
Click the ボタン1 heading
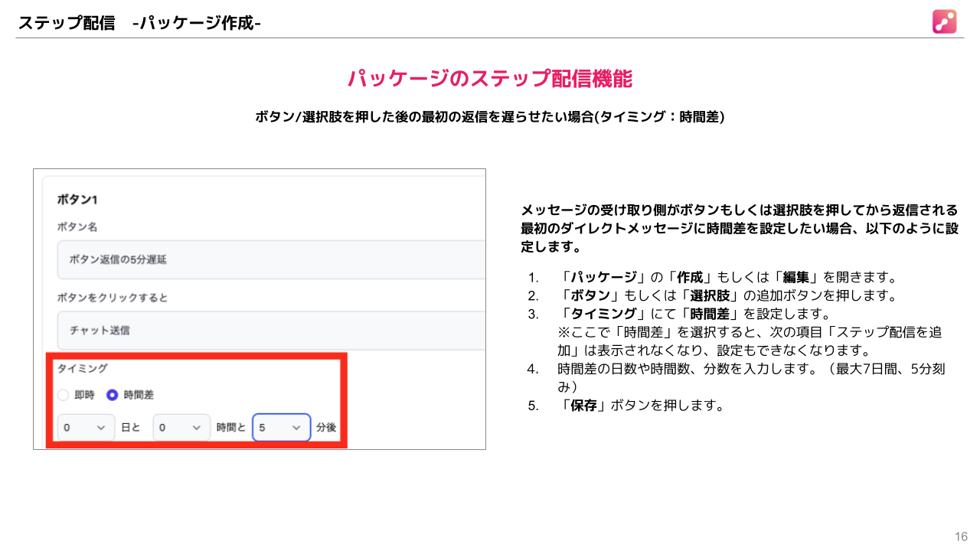[x=77, y=200]
